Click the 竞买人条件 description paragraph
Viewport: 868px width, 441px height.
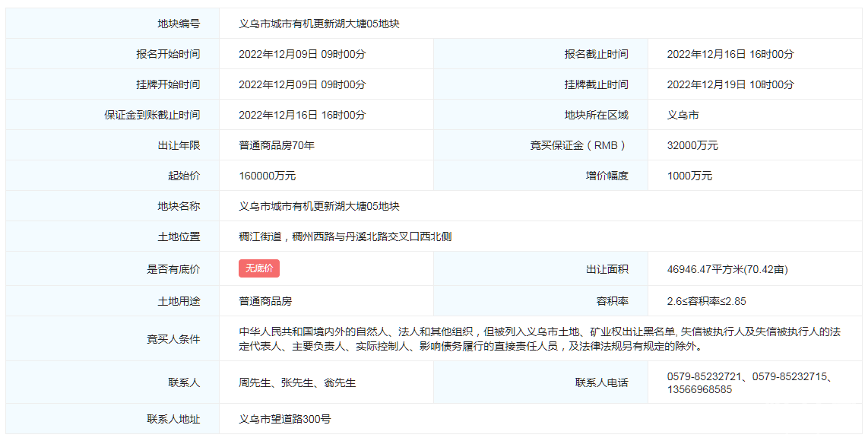(540, 339)
